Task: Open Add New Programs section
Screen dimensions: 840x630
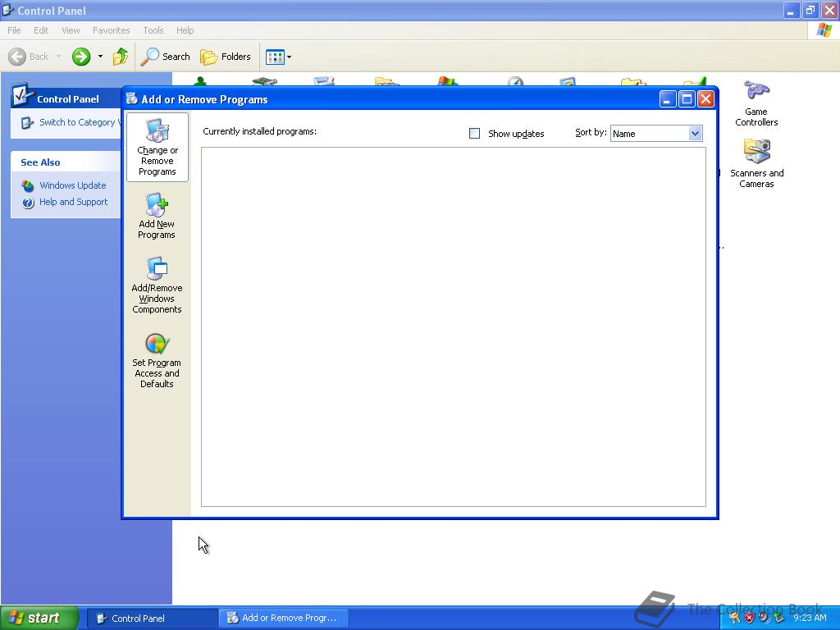Action: pos(157,216)
